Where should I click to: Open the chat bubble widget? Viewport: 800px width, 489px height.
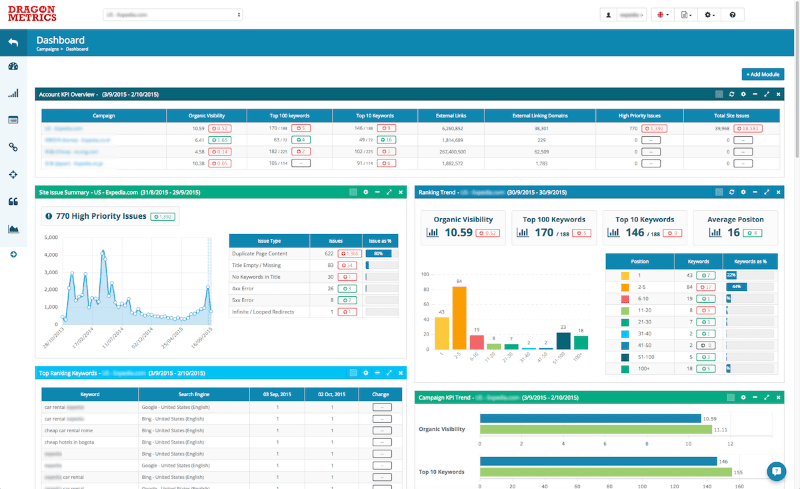(x=776, y=471)
